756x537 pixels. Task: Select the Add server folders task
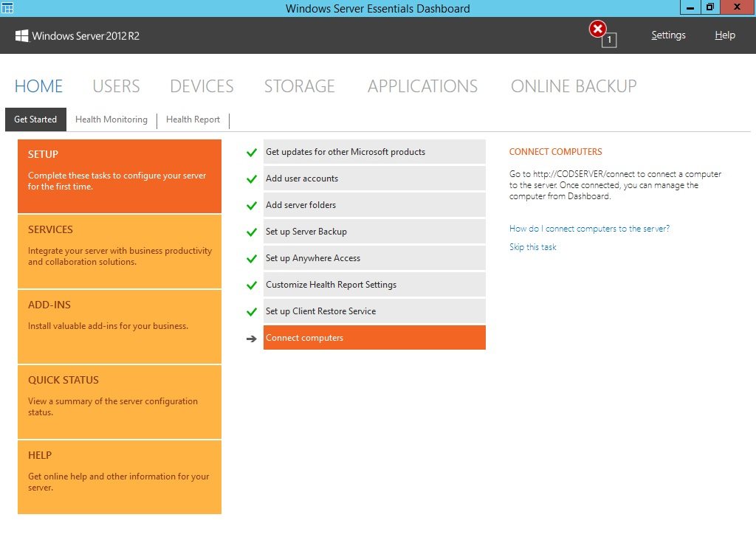(374, 204)
